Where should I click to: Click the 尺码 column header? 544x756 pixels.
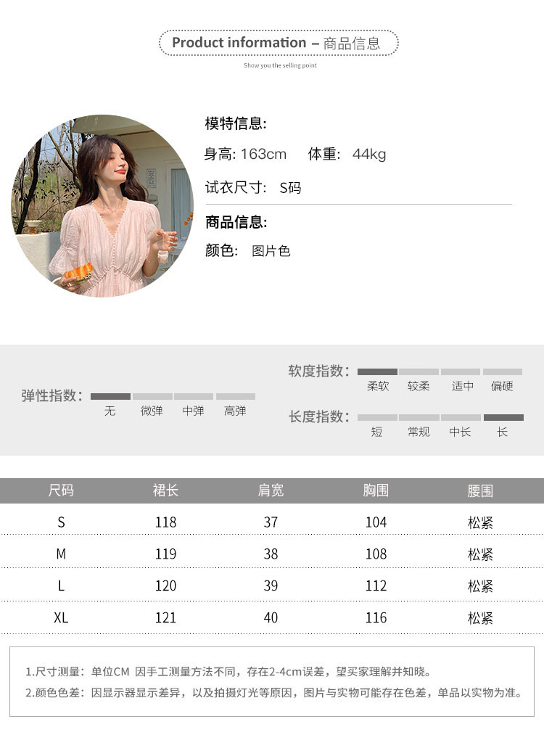coord(61,490)
